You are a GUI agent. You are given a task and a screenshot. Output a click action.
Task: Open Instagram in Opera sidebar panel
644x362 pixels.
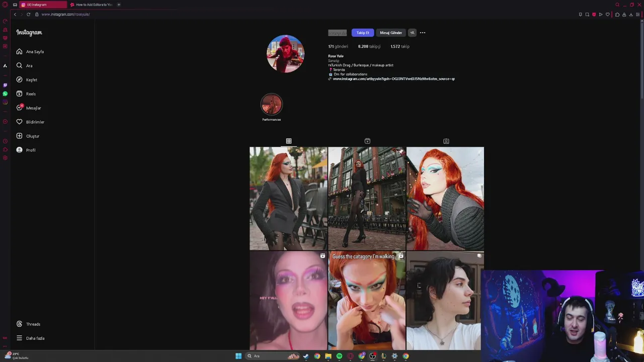point(5,102)
